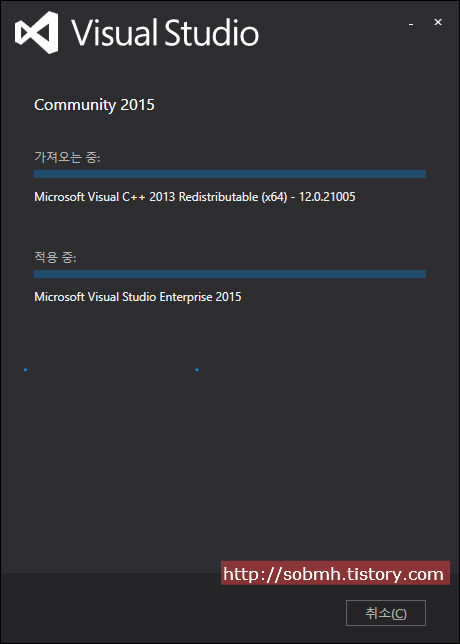
Task: Click the 적용 중: label
Action: 55,258
